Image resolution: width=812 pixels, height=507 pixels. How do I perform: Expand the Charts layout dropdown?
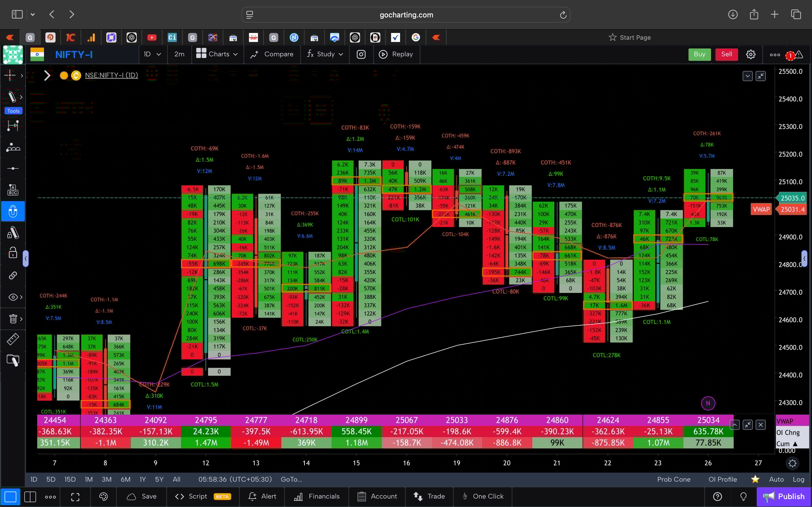(x=217, y=54)
